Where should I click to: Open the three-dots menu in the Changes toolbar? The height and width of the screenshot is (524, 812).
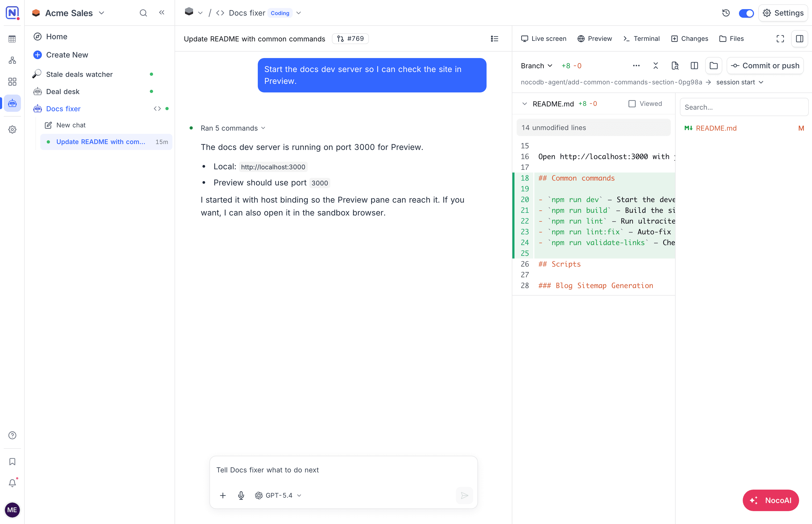636,66
